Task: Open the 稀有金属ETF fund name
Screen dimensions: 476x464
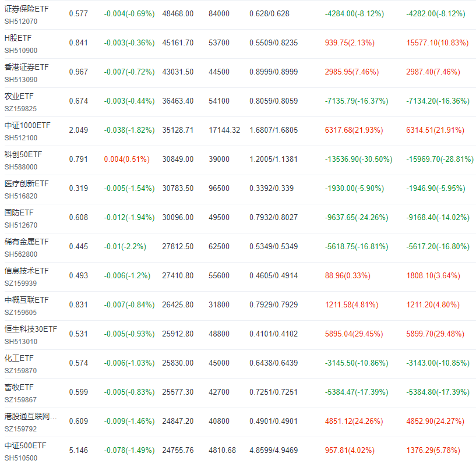Action: 26,242
